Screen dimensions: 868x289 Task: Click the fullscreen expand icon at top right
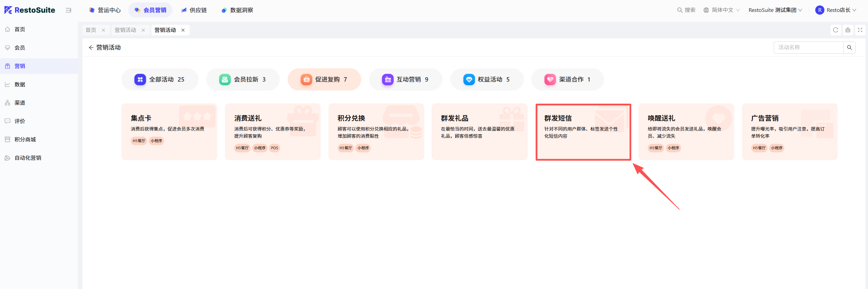coord(860,30)
